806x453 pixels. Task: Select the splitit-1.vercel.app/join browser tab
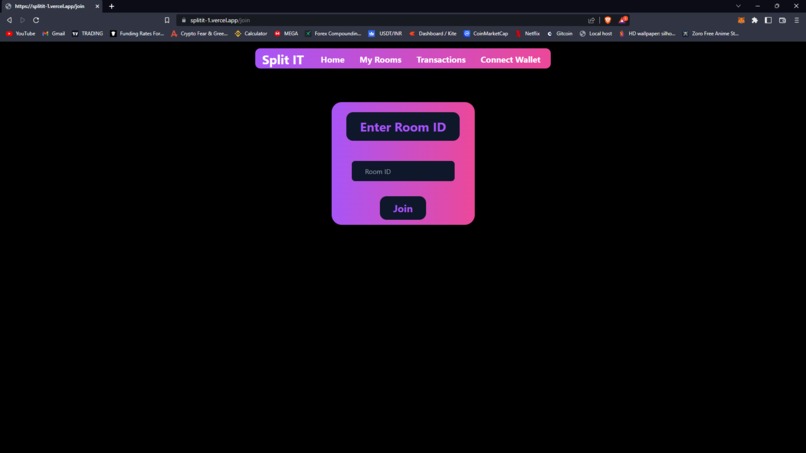coord(51,6)
